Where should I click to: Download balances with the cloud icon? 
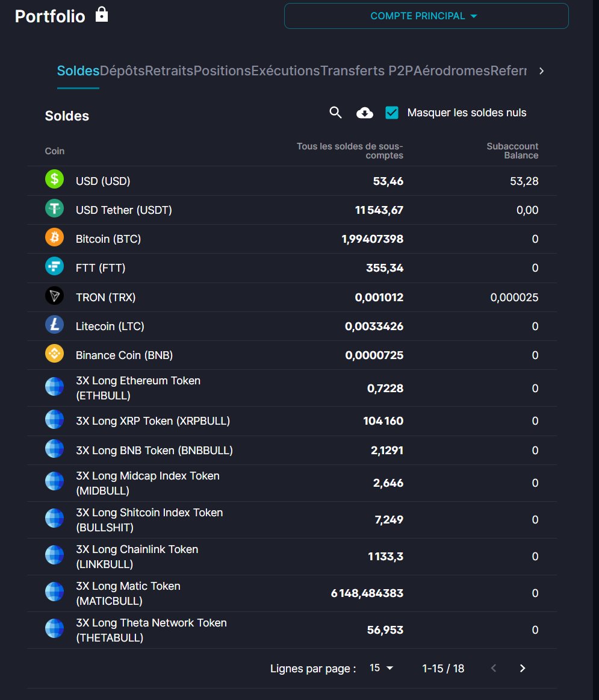click(364, 113)
